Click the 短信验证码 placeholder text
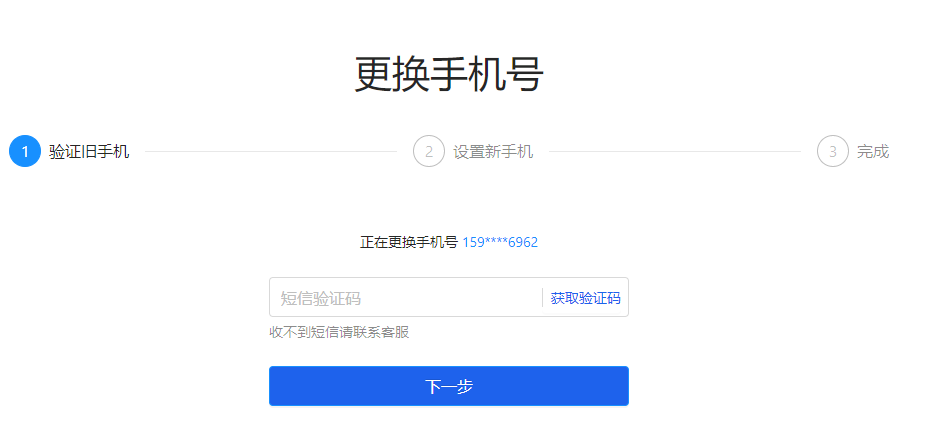Image resolution: width=934 pixels, height=432 pixels. pyautogui.click(x=320, y=298)
